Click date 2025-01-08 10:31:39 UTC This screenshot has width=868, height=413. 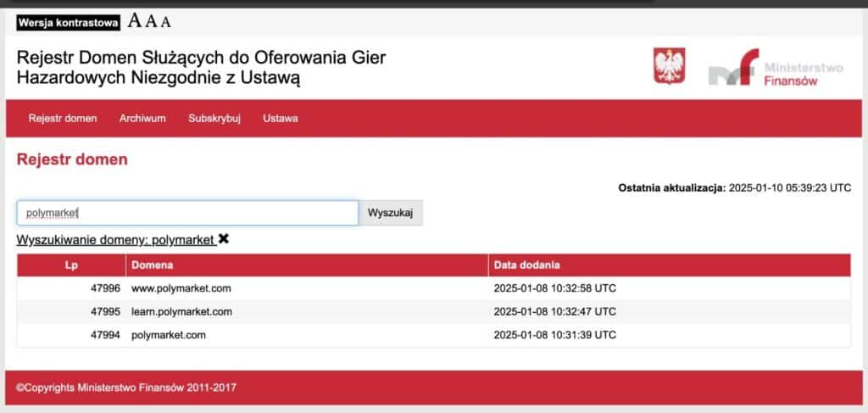coord(554,335)
